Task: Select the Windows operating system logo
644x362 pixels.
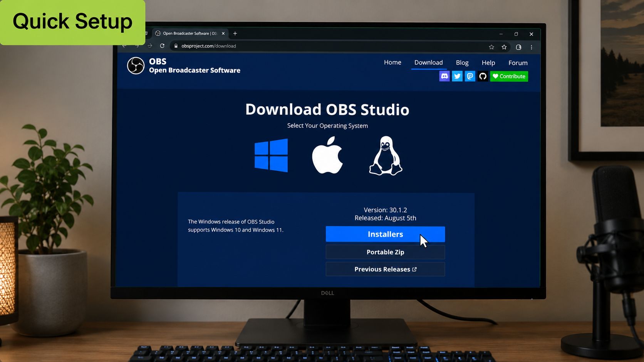Action: click(x=271, y=155)
